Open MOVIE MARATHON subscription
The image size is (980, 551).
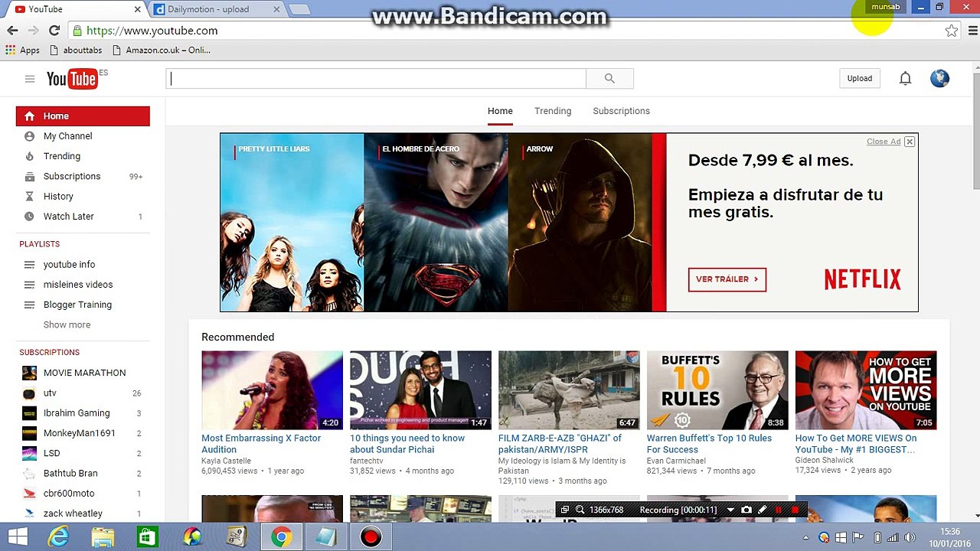83,373
